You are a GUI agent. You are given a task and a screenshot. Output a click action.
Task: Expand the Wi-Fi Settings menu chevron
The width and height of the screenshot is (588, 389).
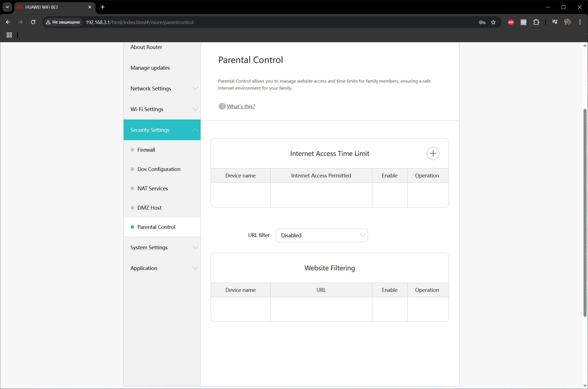pyautogui.click(x=195, y=109)
